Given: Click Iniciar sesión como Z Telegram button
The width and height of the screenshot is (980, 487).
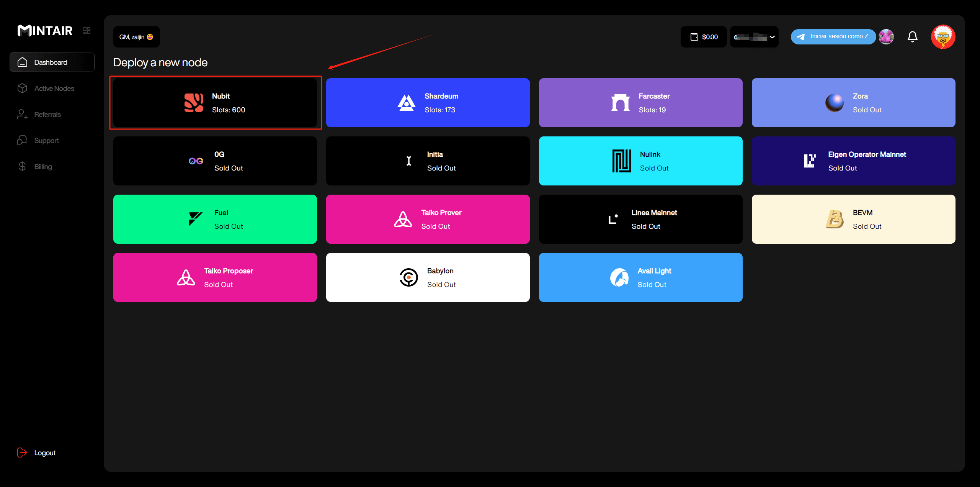Looking at the screenshot, I should [x=833, y=36].
